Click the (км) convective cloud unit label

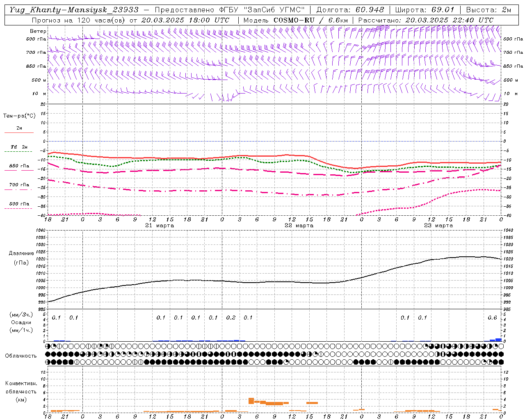(21, 399)
